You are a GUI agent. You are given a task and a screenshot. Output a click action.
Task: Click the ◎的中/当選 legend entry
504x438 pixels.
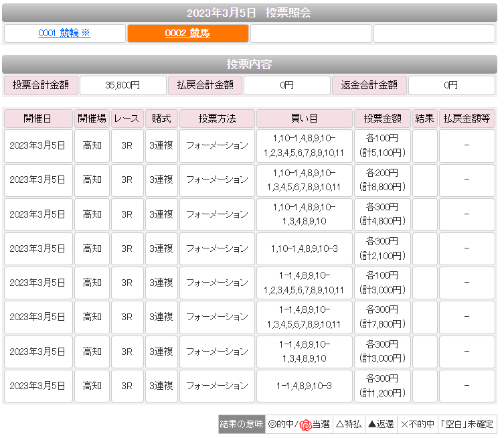[x=299, y=424]
